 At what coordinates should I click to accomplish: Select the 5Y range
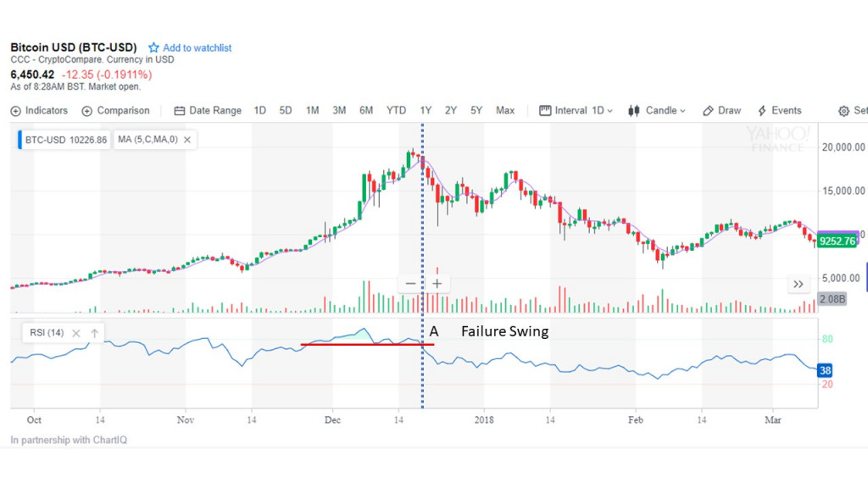(476, 111)
